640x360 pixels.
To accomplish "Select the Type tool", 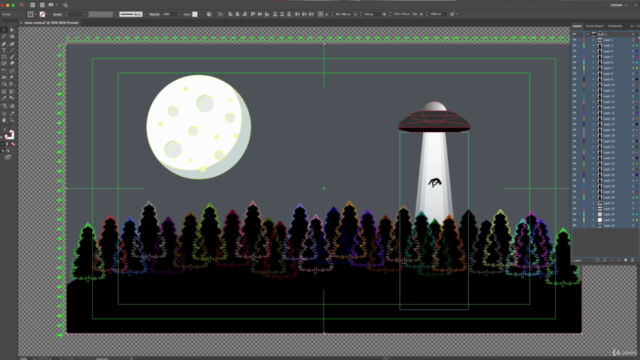I will [x=4, y=50].
